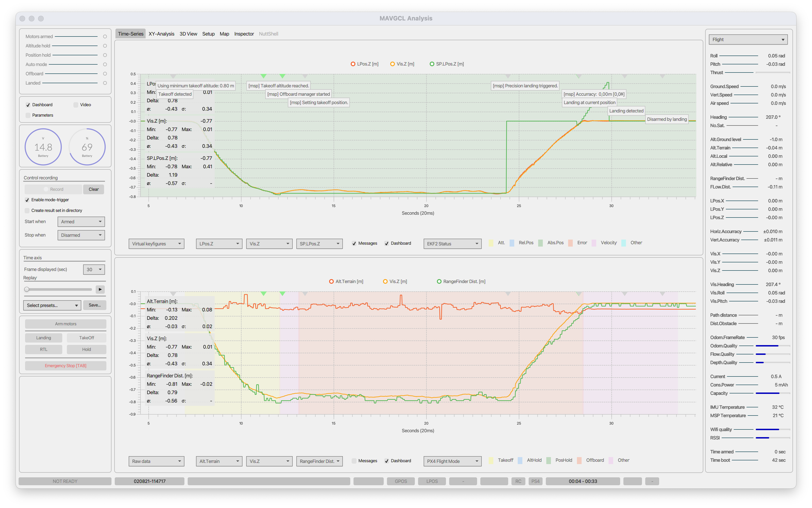Viewport: 812px width, 508px height.
Task: Open the Select presets combo box
Action: 52,305
